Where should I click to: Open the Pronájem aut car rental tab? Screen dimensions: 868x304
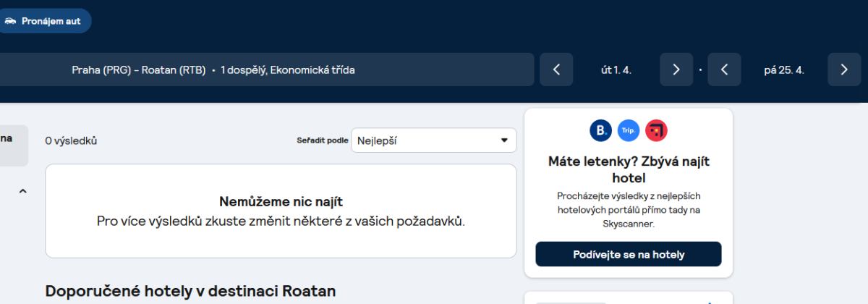click(43, 21)
